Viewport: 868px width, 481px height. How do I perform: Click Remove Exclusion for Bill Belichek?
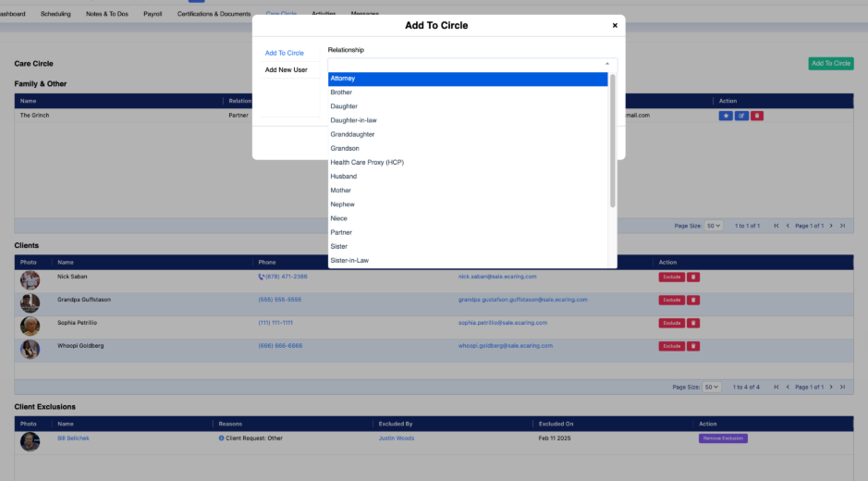tap(723, 438)
